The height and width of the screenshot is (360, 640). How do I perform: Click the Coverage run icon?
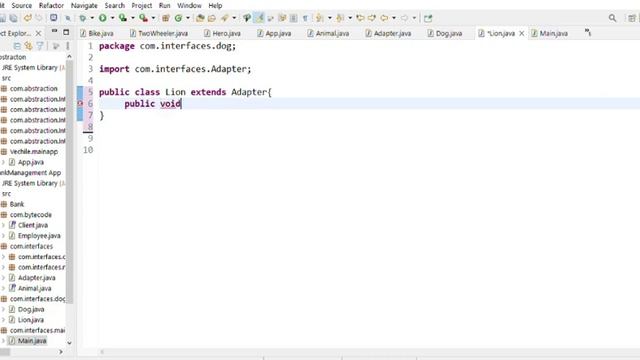pyautogui.click(x=123, y=18)
